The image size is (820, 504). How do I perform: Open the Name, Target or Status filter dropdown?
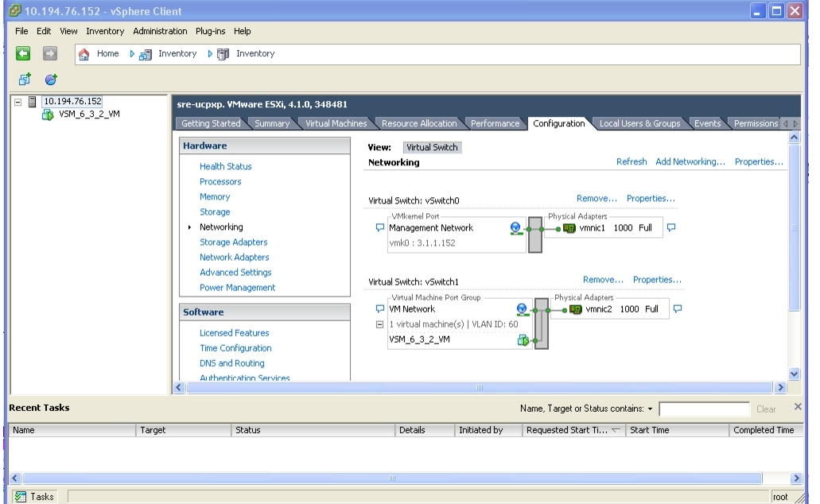[650, 409]
